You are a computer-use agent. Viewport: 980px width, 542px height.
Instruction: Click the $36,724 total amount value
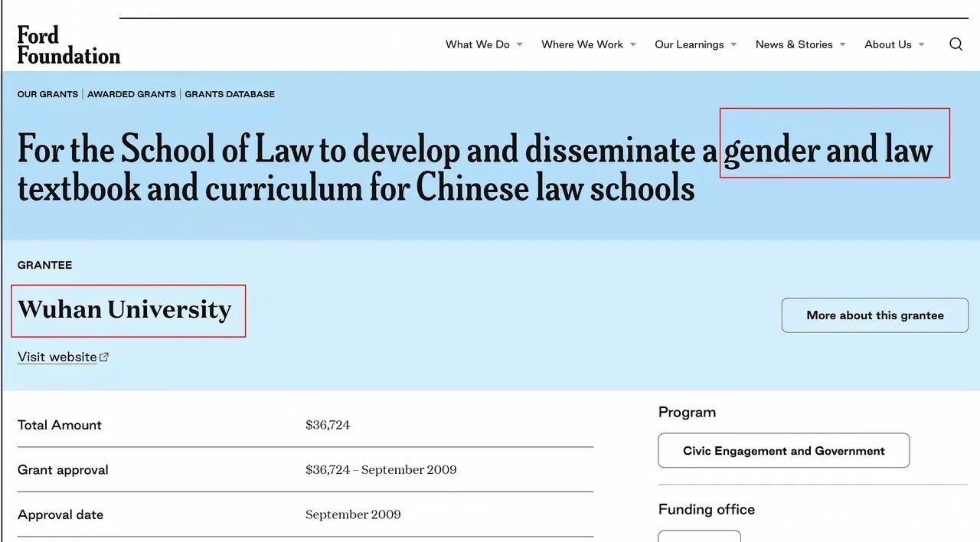click(x=328, y=425)
